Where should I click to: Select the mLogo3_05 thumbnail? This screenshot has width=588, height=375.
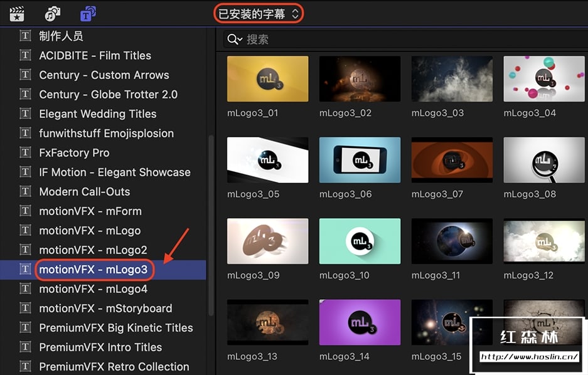point(268,160)
